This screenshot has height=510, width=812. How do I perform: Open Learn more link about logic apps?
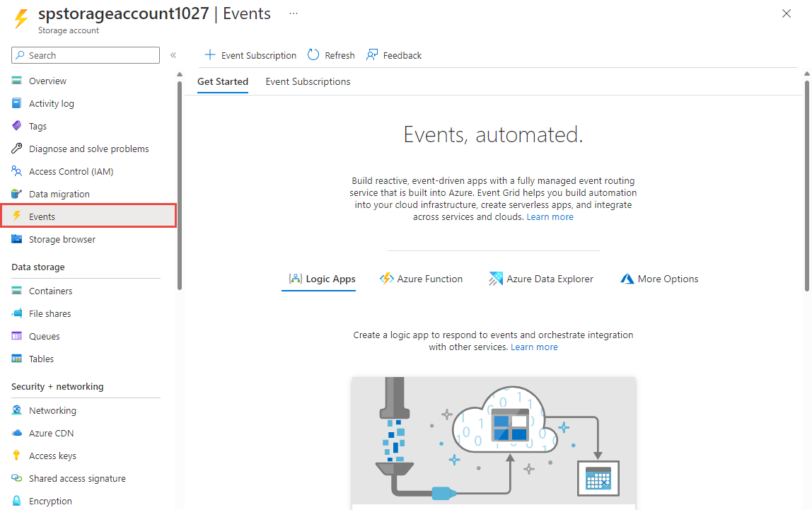(534, 347)
